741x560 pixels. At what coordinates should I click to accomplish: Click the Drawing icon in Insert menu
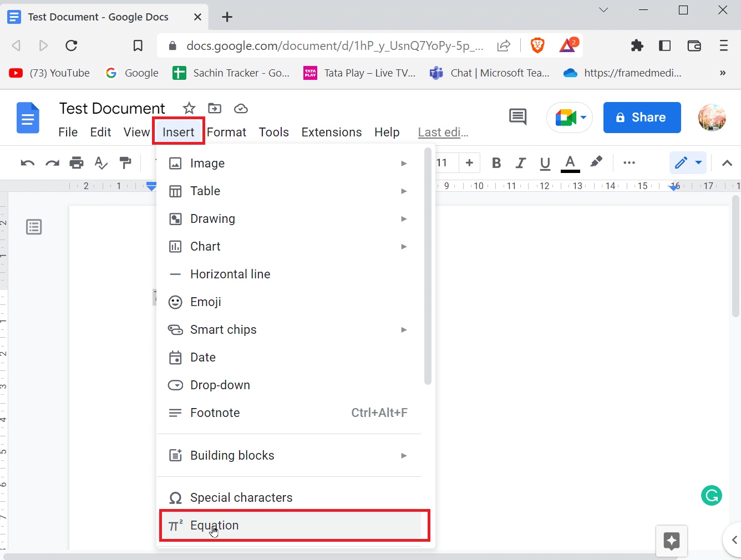(x=175, y=218)
